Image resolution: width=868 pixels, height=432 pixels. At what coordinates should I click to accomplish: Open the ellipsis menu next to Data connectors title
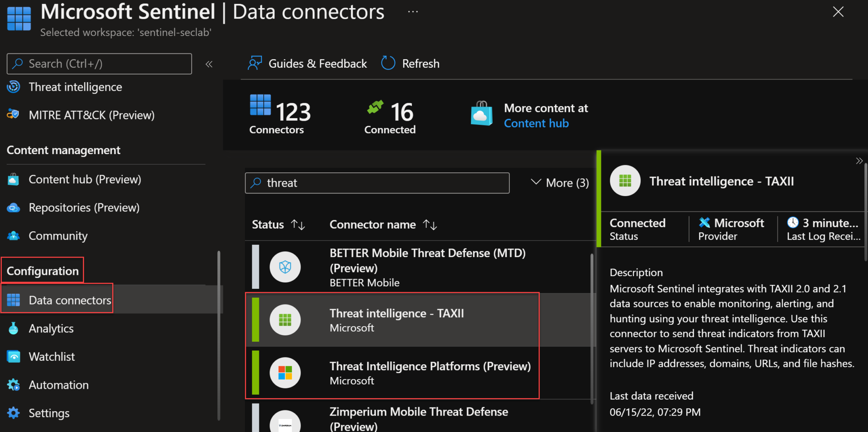pos(412,11)
